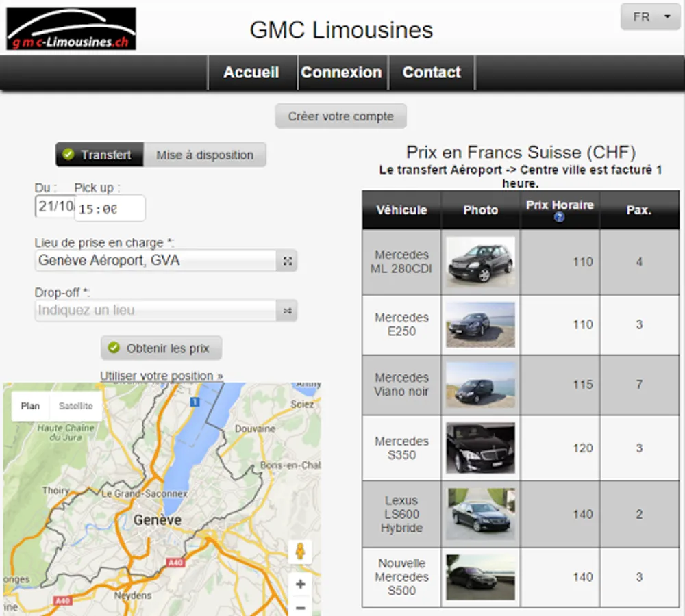Open the Mercedes ML 280CDI photo
Image resolution: width=685 pixels, height=616 pixels.
[x=481, y=262]
